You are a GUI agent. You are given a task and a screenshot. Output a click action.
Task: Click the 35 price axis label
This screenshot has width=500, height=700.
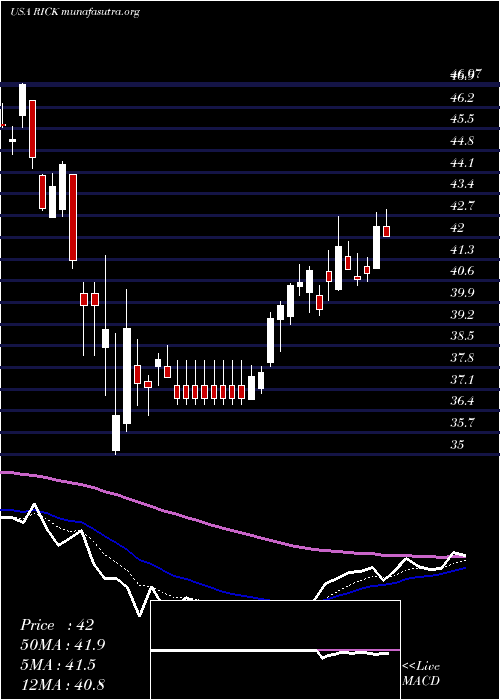458,445
